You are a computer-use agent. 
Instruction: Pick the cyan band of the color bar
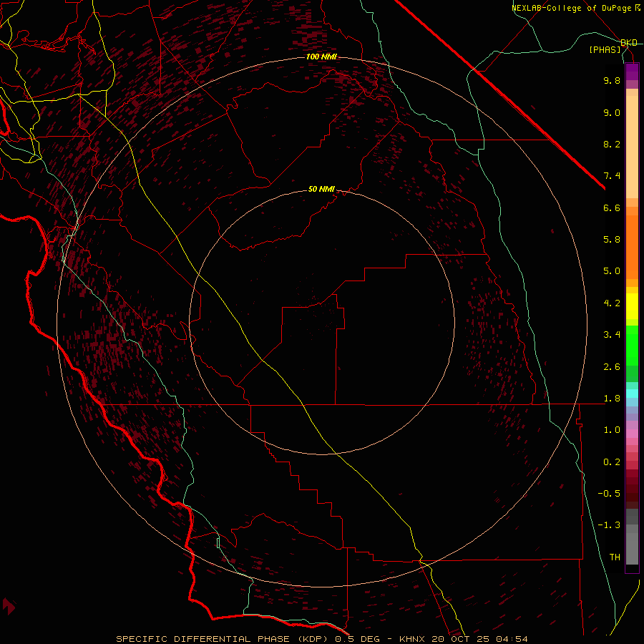632,394
